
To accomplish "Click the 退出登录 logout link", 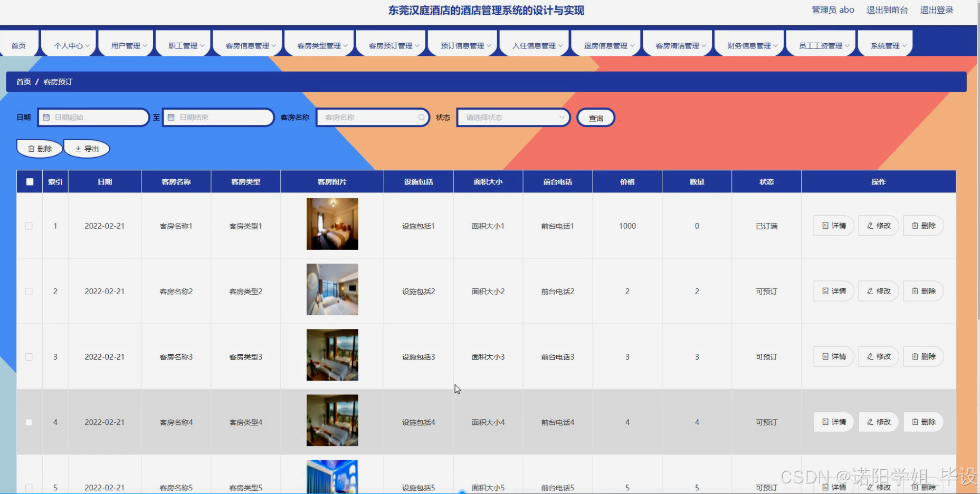I will [x=937, y=10].
